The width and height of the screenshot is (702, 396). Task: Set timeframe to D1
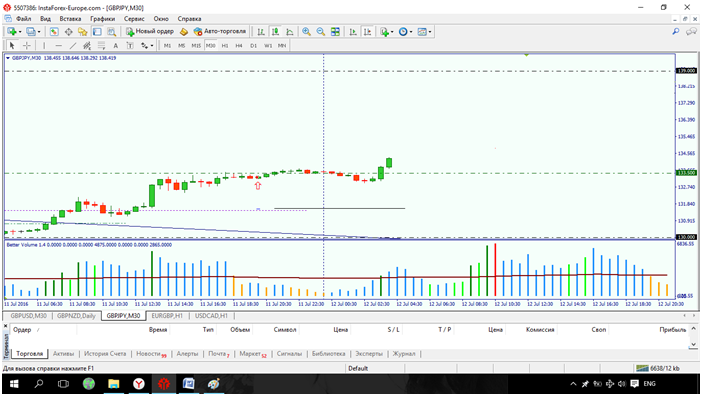253,46
